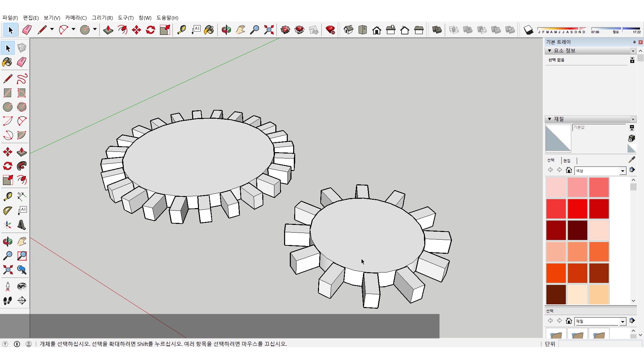Pick the Rotate tool in left toolbar

pos(8,166)
